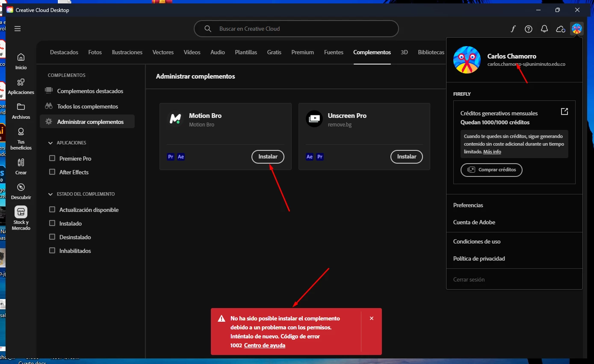
Task: Click the Ae badge on Motion Bro card
Action: [x=181, y=157]
